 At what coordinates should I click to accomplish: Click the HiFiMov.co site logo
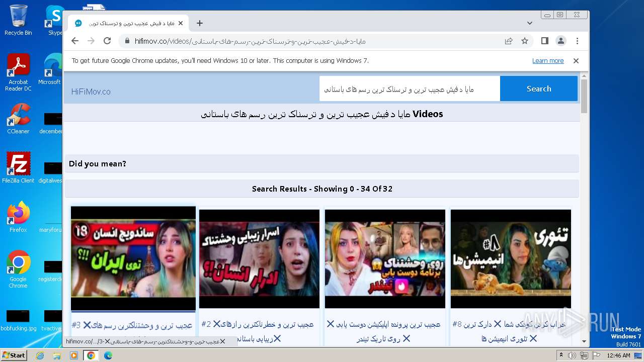[x=91, y=92]
